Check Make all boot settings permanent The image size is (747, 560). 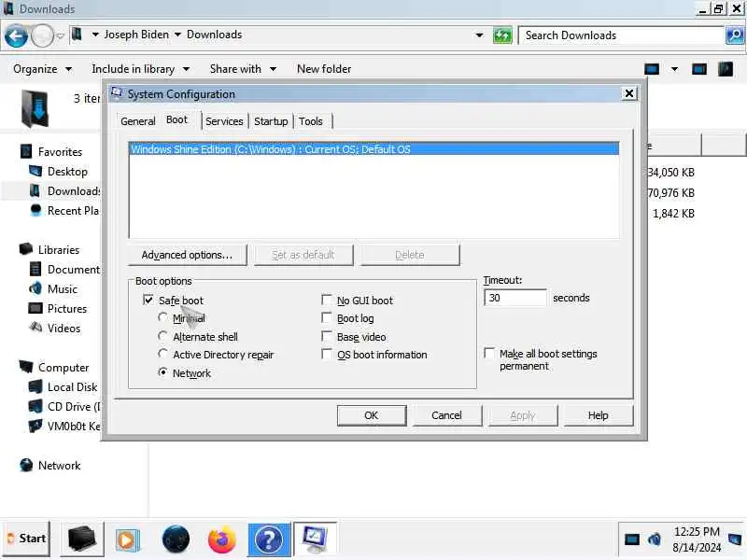[489, 354]
